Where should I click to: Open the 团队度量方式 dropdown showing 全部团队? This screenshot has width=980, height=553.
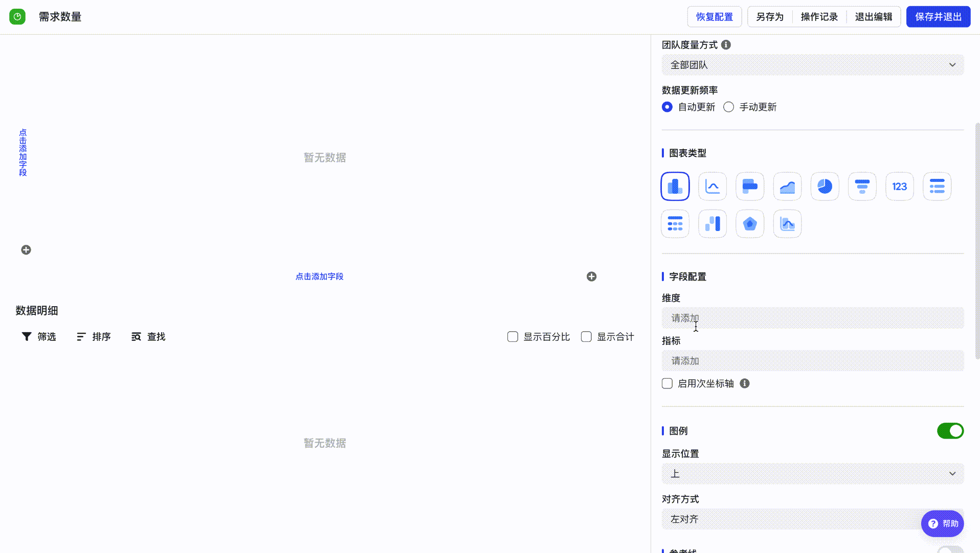click(x=812, y=65)
